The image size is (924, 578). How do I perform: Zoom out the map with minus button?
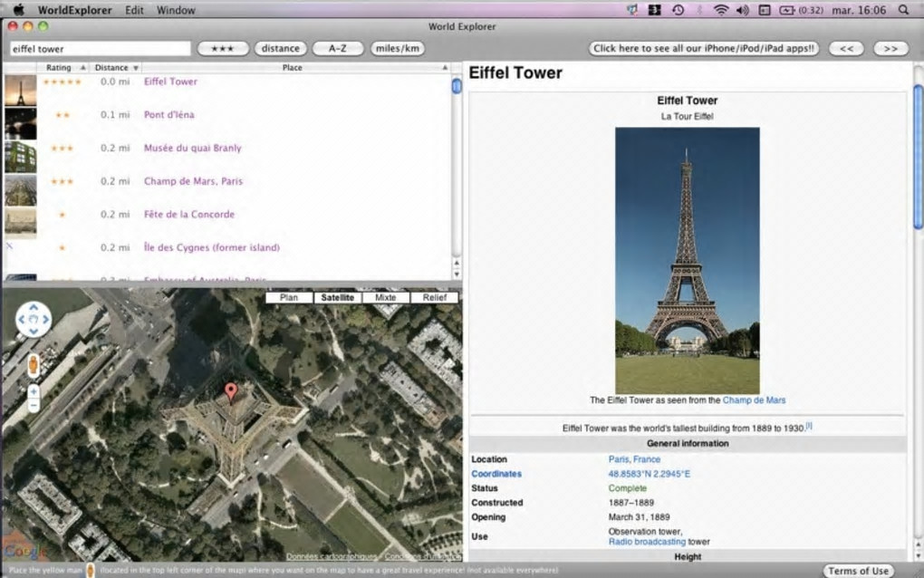34,406
